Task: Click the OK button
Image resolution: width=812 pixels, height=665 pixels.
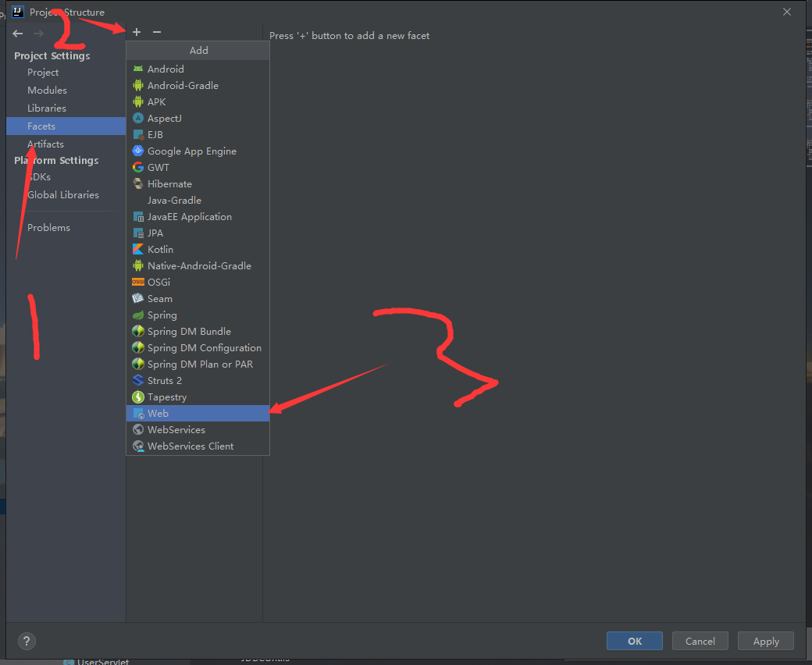Action: point(634,642)
